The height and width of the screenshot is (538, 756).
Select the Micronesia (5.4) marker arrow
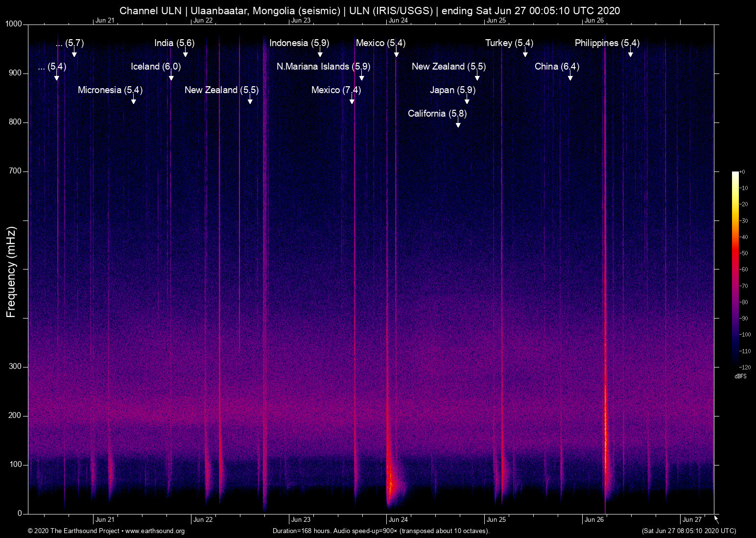click(133, 100)
